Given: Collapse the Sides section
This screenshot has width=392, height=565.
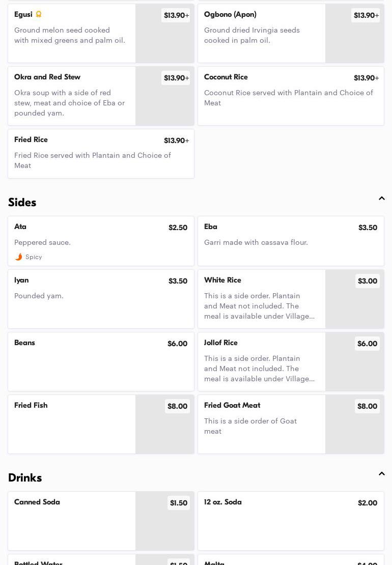Looking at the screenshot, I should tap(381, 199).
